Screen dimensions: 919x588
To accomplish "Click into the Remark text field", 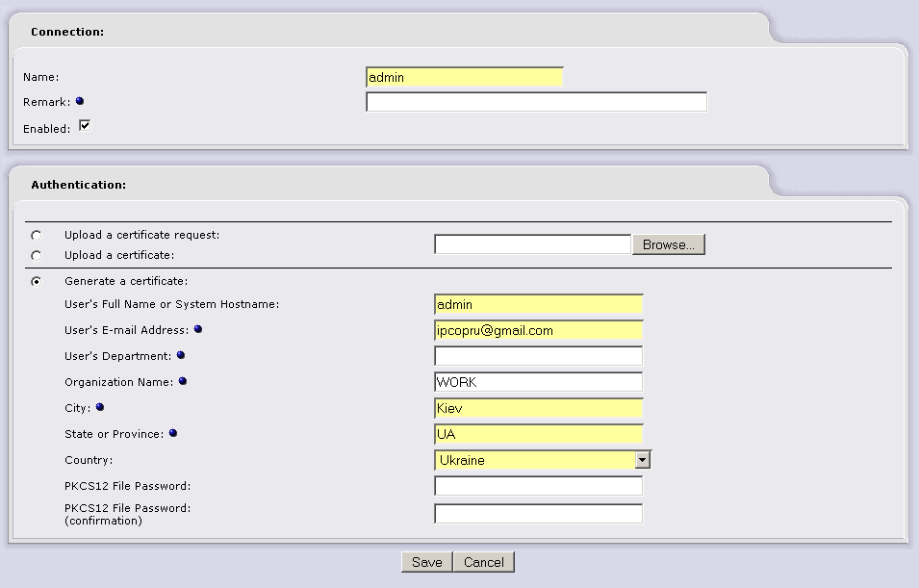I will coord(536,102).
